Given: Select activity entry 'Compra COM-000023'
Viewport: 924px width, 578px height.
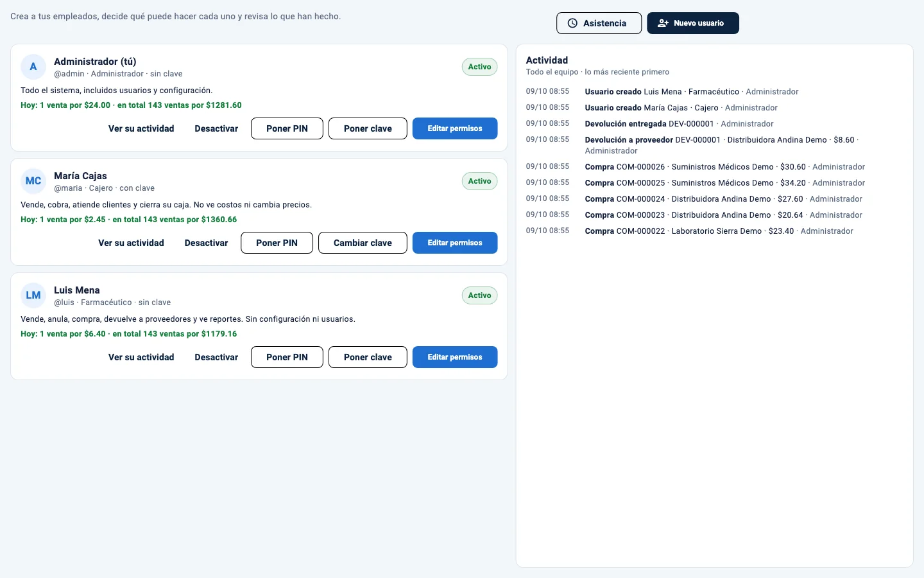Looking at the screenshot, I should [715, 215].
